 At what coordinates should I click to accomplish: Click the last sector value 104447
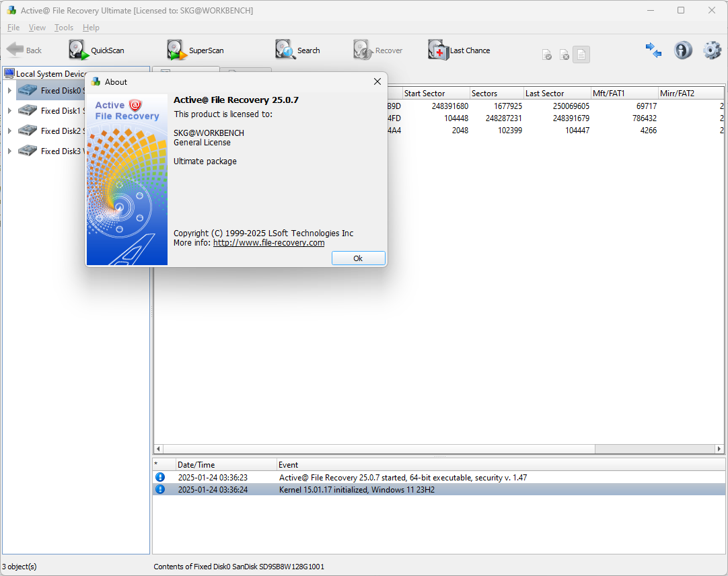577,130
